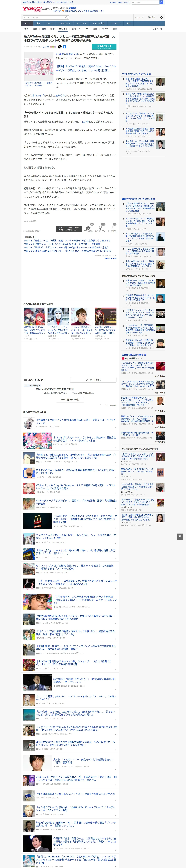Click the Yahoo! JAPAN News logo
The image size is (186, 868).
[x=37, y=9]
